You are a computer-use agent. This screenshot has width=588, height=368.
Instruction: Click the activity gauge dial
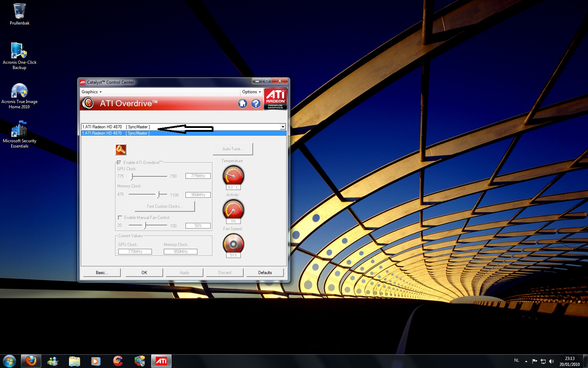tap(233, 209)
